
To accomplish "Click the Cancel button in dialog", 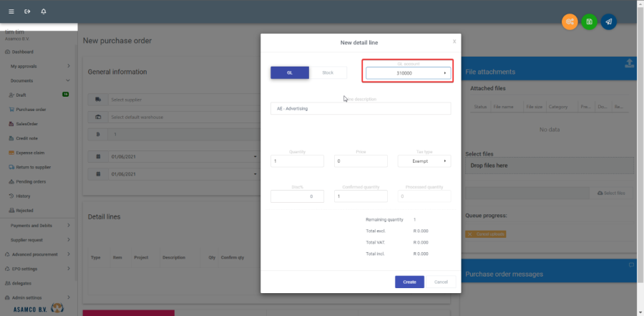I will click(x=441, y=282).
